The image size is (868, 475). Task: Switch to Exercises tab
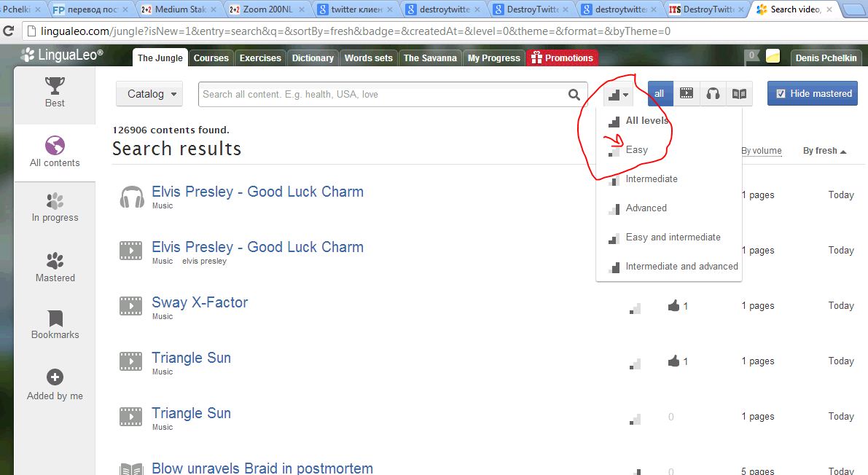click(x=260, y=58)
